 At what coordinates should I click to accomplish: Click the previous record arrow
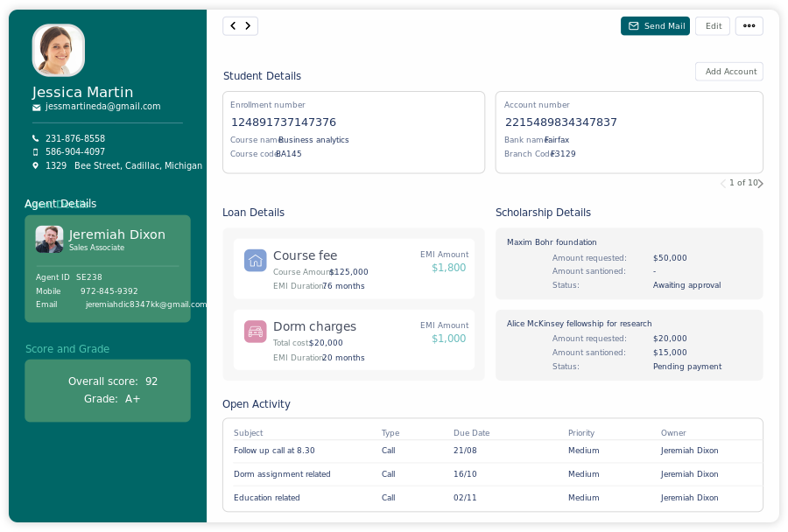click(x=232, y=26)
